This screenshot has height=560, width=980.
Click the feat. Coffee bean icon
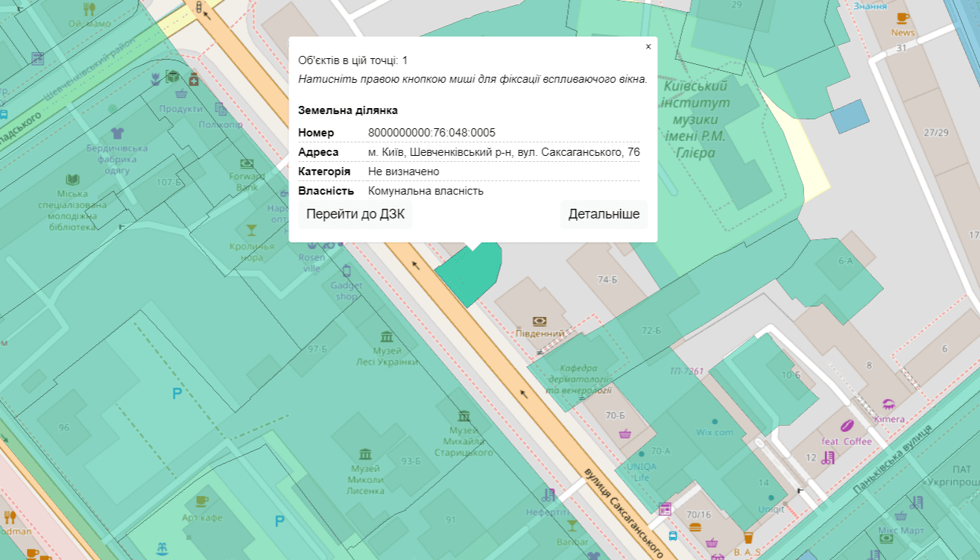(x=847, y=427)
